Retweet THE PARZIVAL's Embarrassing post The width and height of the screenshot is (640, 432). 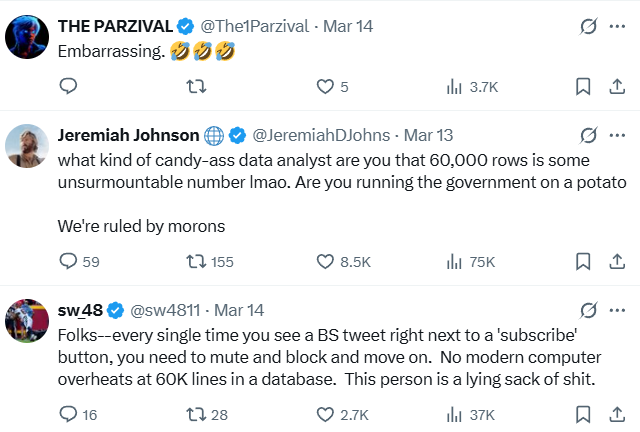(197, 87)
